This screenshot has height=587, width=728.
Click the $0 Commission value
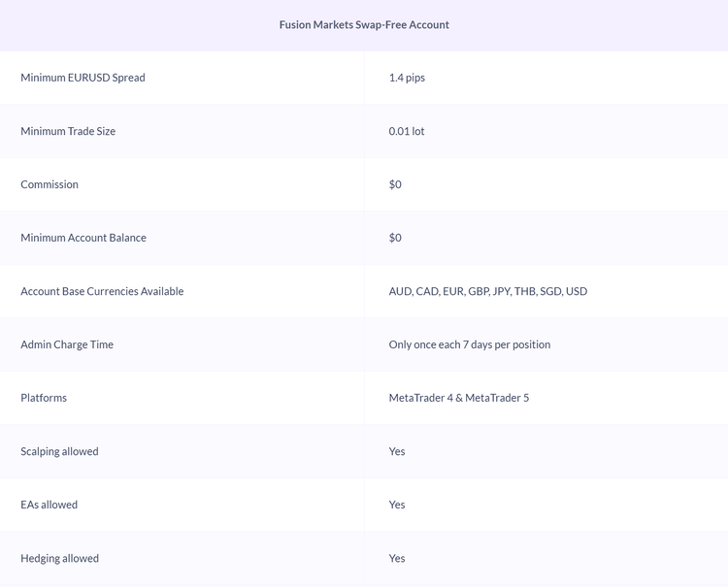395,184
